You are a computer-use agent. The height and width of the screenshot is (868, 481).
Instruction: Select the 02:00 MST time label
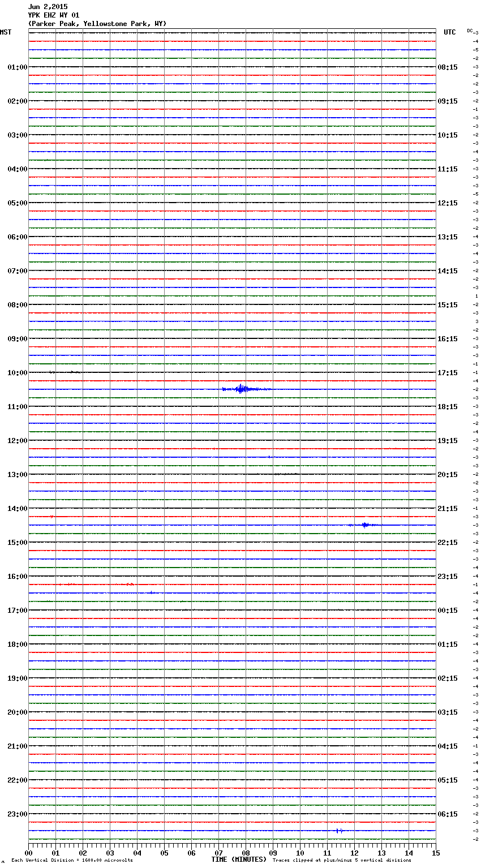pos(18,101)
